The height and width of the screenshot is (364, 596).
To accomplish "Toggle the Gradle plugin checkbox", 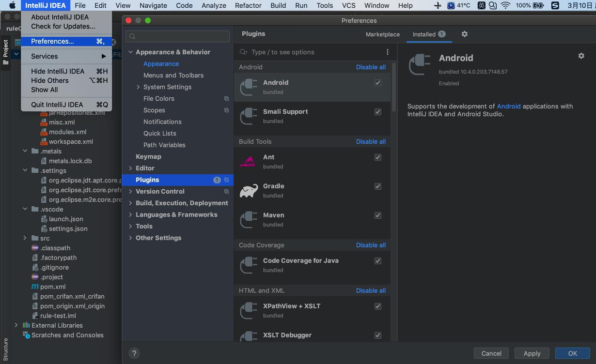I will pyautogui.click(x=378, y=186).
